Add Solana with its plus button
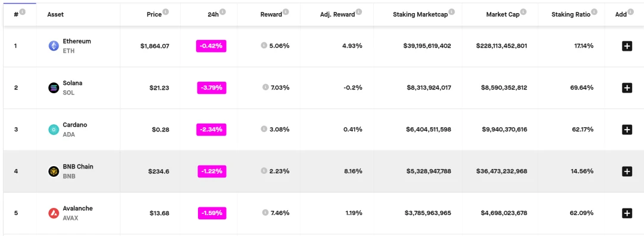This screenshot has height=236, width=644. click(627, 88)
